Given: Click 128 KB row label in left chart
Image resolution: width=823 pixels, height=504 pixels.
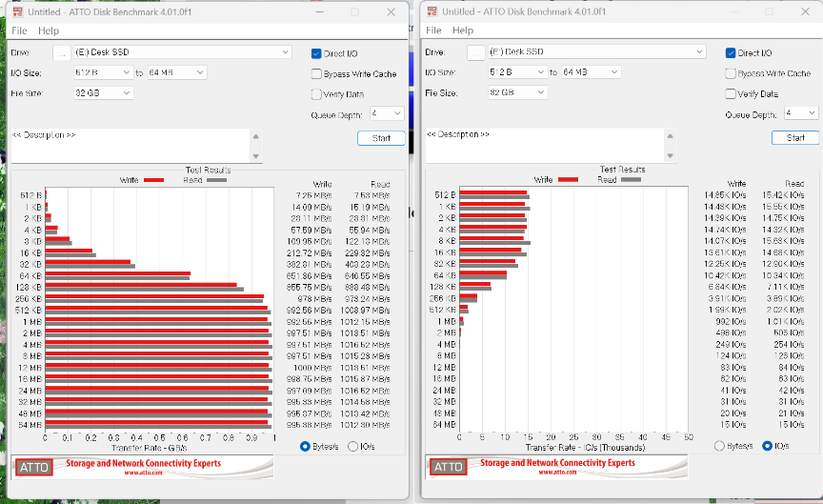Looking at the screenshot, I should click(29, 288).
